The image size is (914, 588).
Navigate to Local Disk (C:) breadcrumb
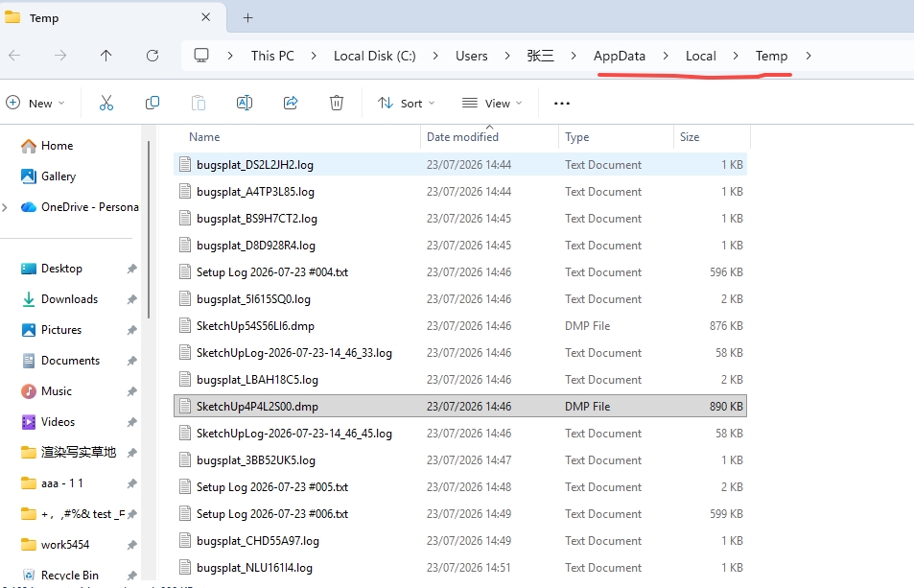click(x=375, y=56)
